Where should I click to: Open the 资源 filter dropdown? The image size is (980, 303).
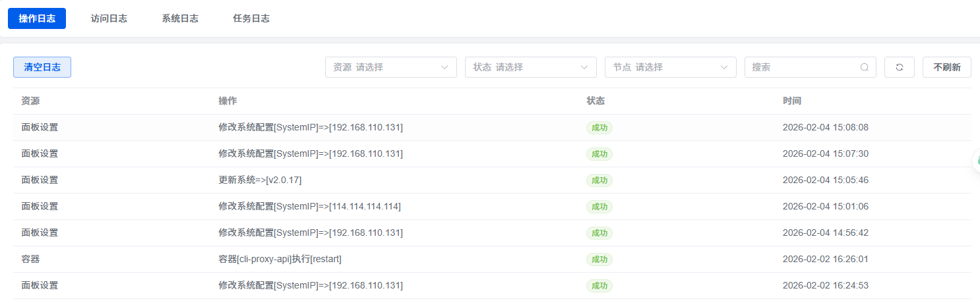[x=390, y=67]
